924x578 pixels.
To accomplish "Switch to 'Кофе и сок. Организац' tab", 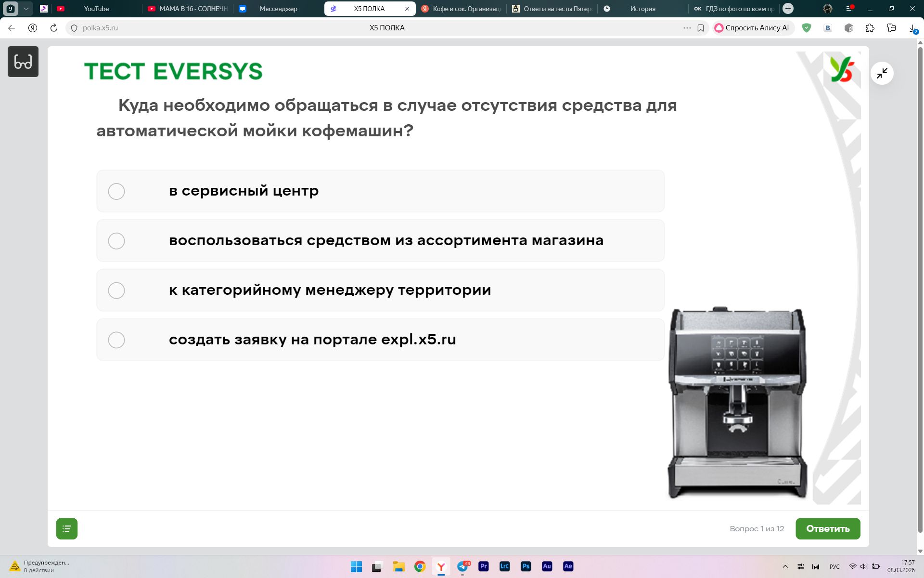I will tap(461, 9).
